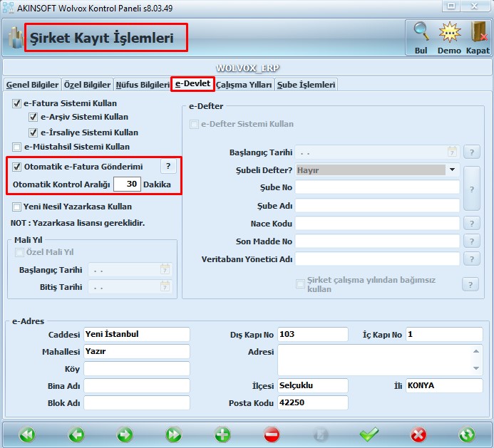Open help for Otomatik e-Fatura Gönderimi
The width and height of the screenshot is (494, 448).
(168, 166)
